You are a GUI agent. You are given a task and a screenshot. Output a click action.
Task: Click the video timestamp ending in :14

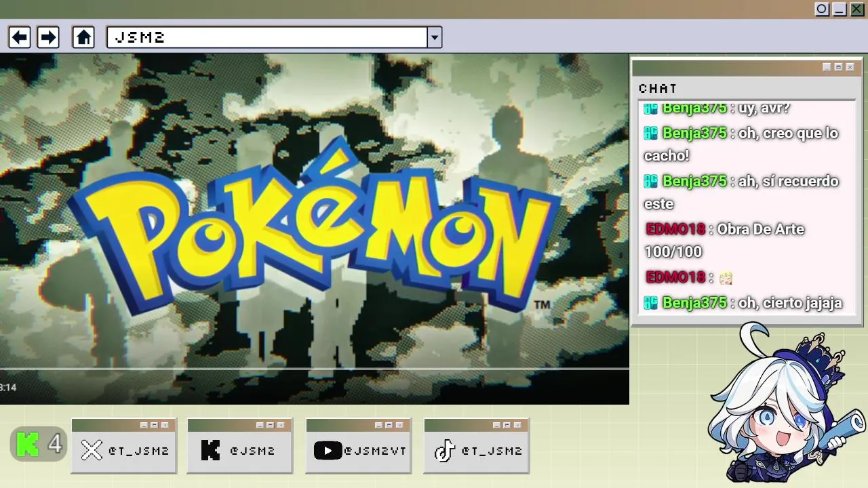coord(7,388)
